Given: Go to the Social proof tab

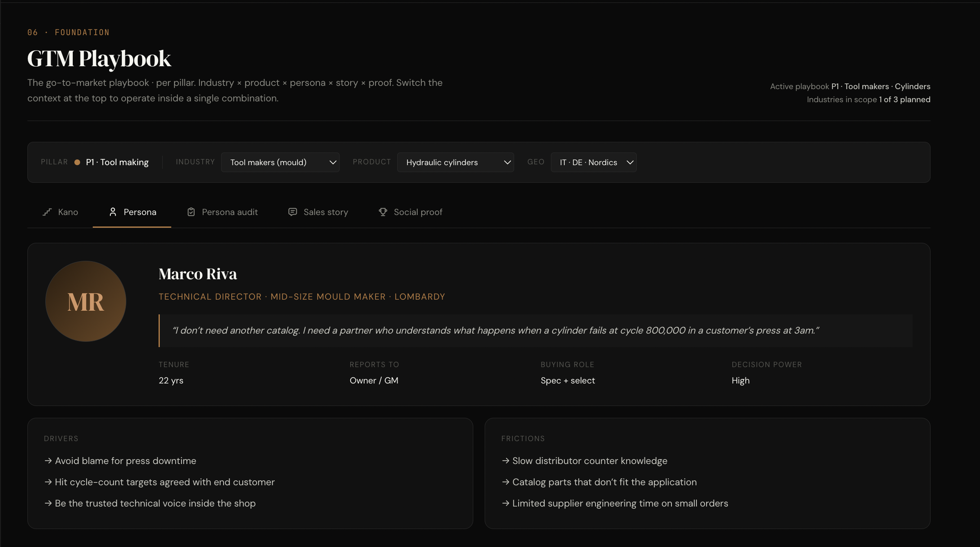Looking at the screenshot, I should 410,212.
